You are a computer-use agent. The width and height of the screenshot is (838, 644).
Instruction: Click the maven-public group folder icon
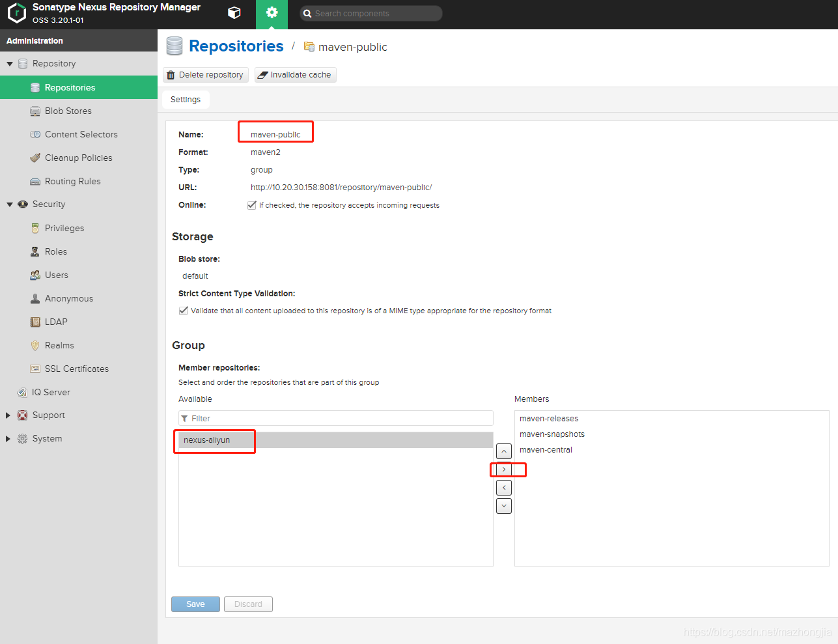click(x=309, y=47)
